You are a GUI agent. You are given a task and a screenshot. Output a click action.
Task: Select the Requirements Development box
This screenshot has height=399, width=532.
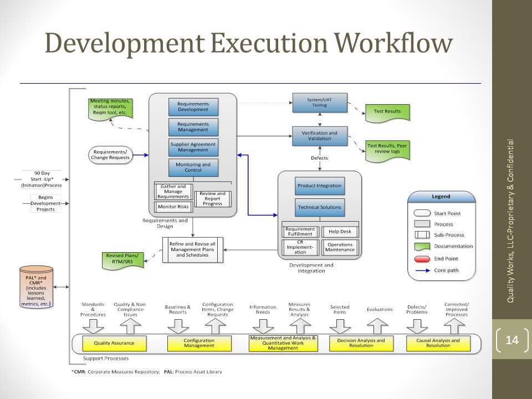pos(193,107)
